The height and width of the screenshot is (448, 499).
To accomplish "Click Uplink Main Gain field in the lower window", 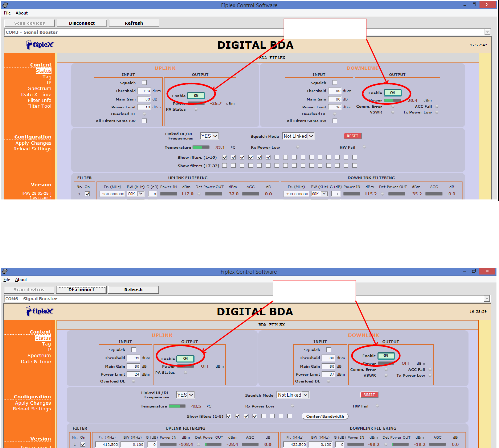I will [x=133, y=366].
